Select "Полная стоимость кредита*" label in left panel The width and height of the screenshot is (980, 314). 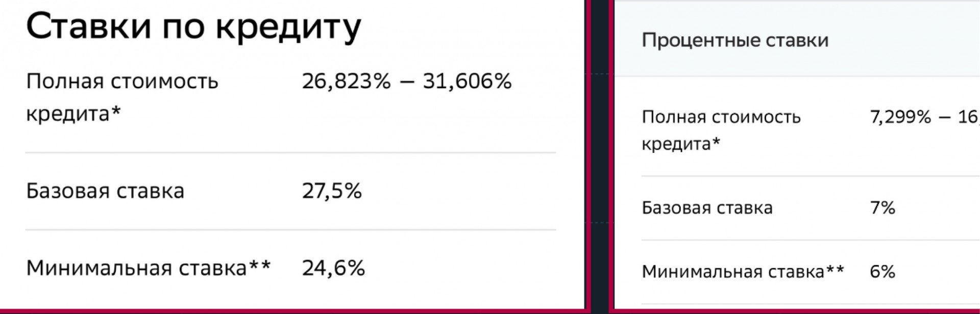pyautogui.click(x=122, y=97)
